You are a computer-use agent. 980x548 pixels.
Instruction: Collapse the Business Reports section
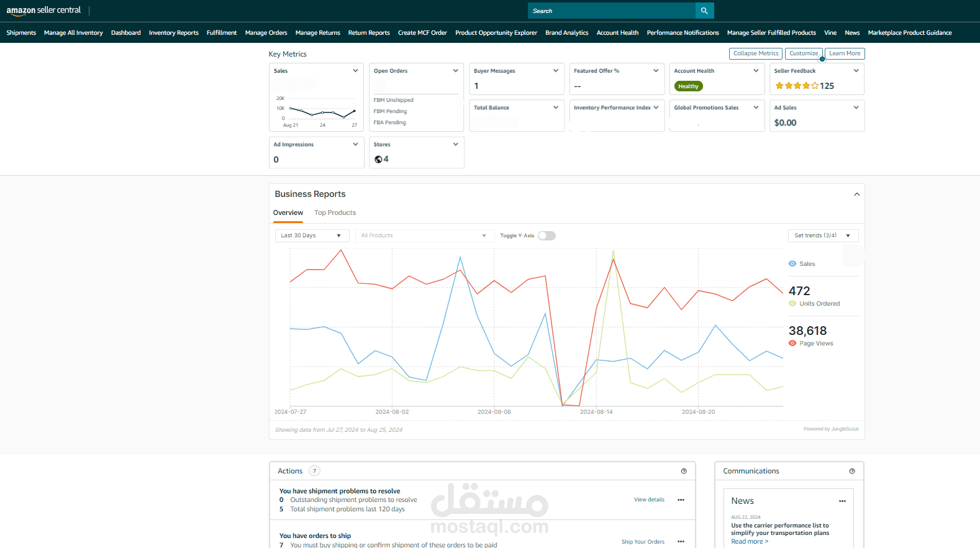(856, 194)
